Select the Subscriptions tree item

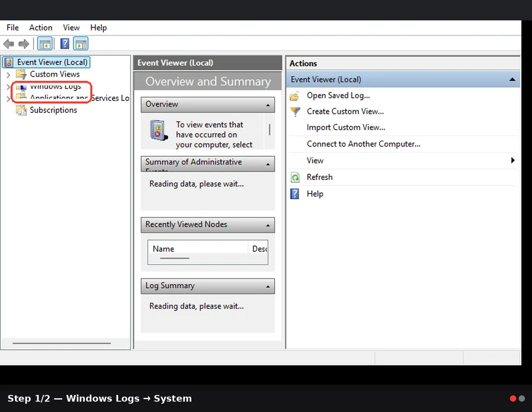53,110
